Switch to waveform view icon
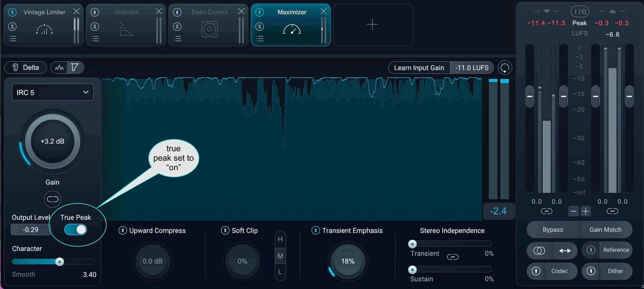The image size is (644, 289). point(59,68)
